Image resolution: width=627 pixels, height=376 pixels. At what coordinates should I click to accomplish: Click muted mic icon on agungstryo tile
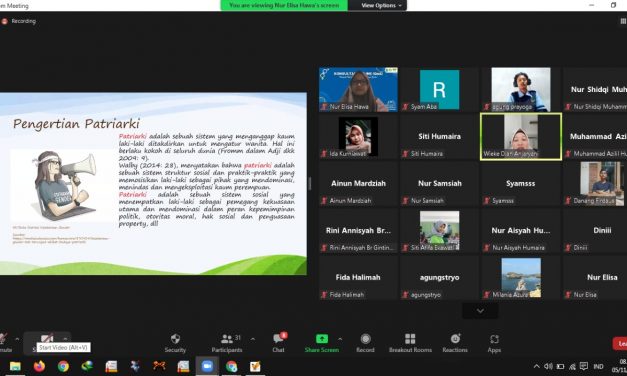(405, 295)
